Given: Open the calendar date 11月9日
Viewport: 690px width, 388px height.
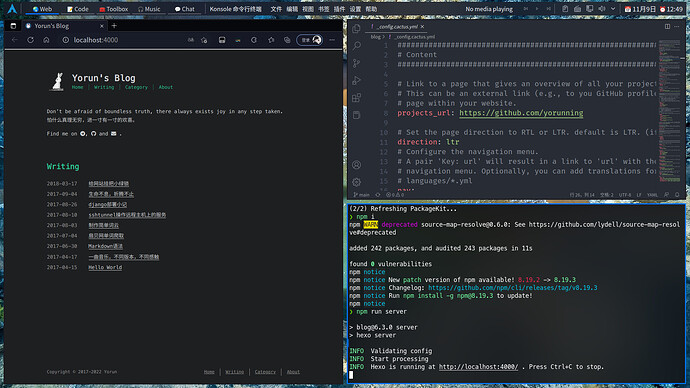Looking at the screenshot, I should tap(640, 9).
